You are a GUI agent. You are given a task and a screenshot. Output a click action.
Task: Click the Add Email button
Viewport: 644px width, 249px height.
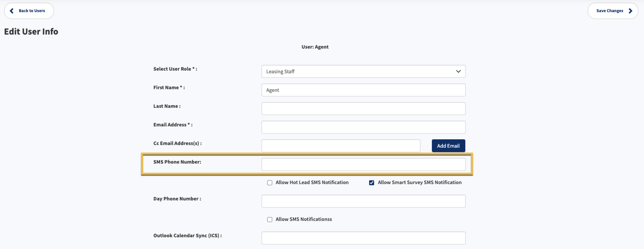[x=448, y=146]
